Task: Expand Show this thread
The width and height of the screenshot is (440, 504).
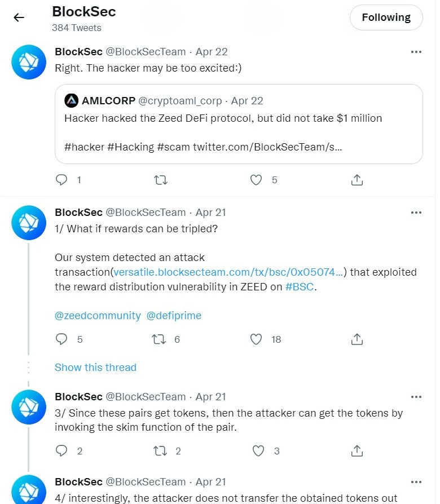Action: click(x=95, y=368)
